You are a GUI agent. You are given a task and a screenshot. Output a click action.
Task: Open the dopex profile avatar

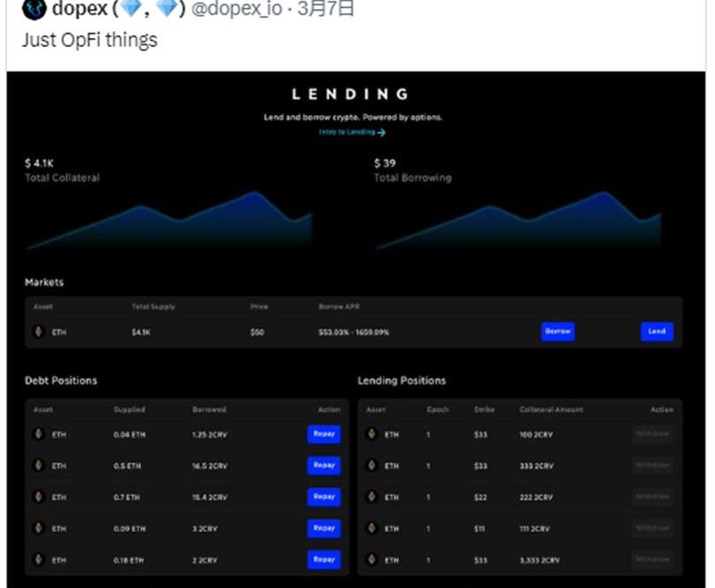click(x=34, y=8)
